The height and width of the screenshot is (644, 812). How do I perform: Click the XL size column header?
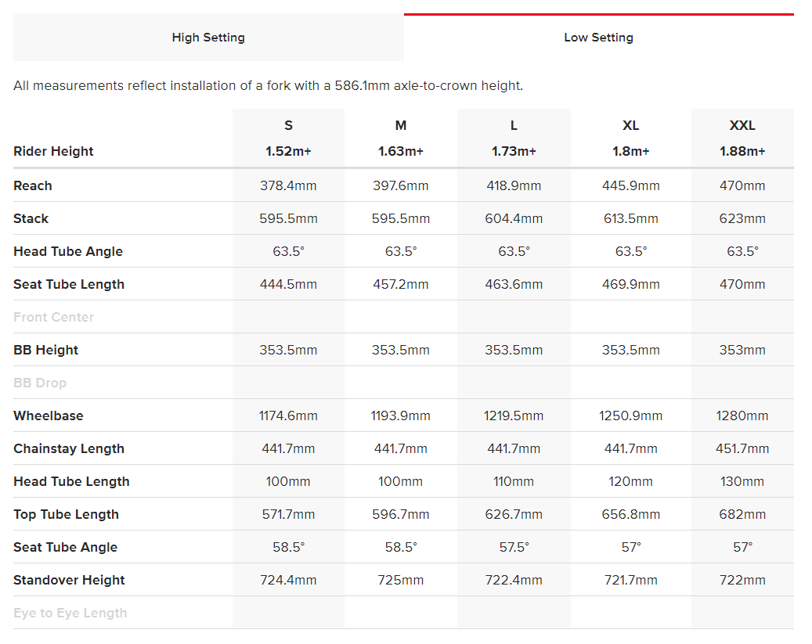click(630, 125)
